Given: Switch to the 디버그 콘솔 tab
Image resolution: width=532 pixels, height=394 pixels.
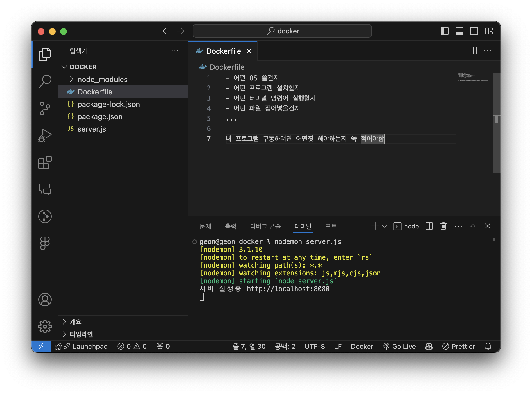Looking at the screenshot, I should tap(265, 226).
